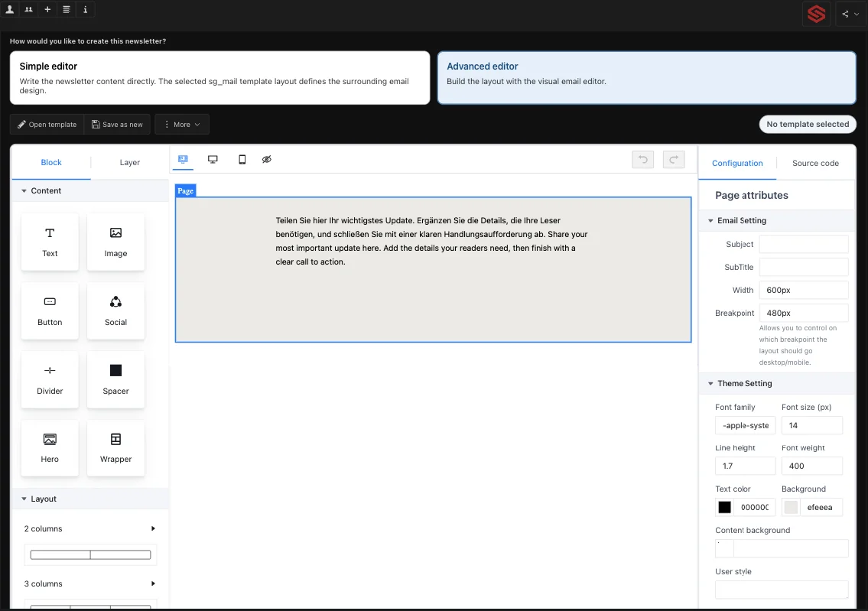
Task: Open the Background color swatch
Action: click(x=791, y=507)
